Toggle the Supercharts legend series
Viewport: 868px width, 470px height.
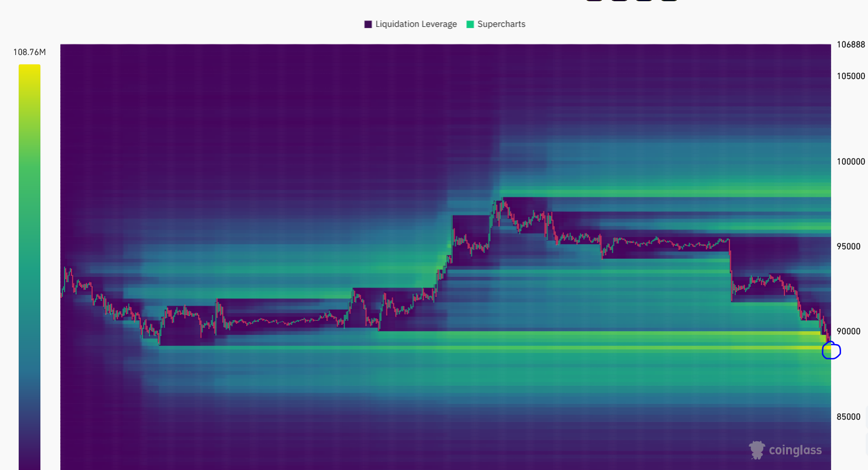tap(495, 24)
